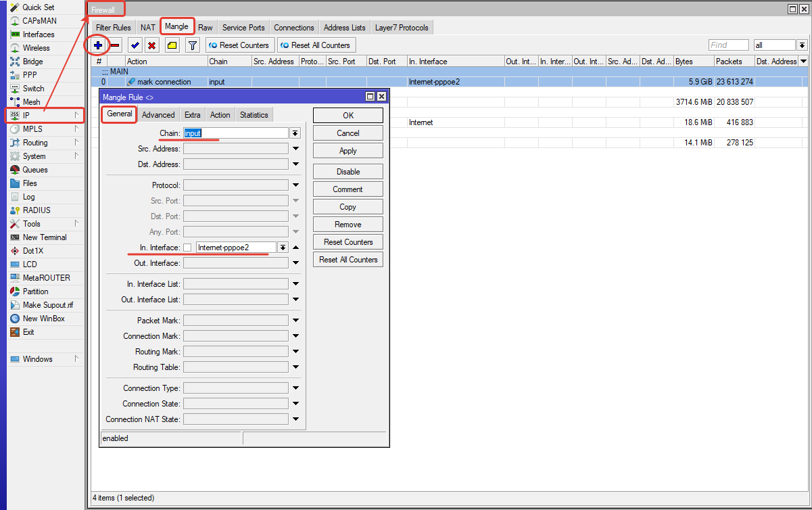The height and width of the screenshot is (510, 812).
Task: Switch to the NAT tab
Action: (x=147, y=28)
